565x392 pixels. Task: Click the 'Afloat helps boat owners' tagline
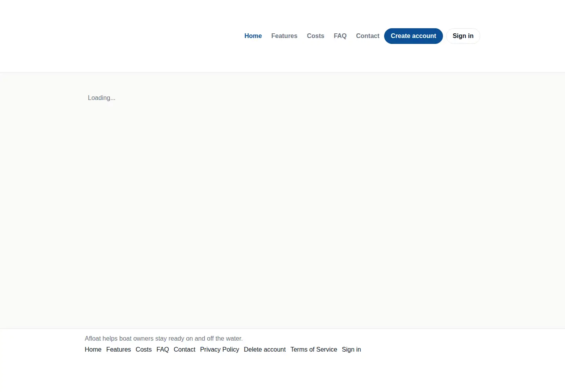[164, 339]
